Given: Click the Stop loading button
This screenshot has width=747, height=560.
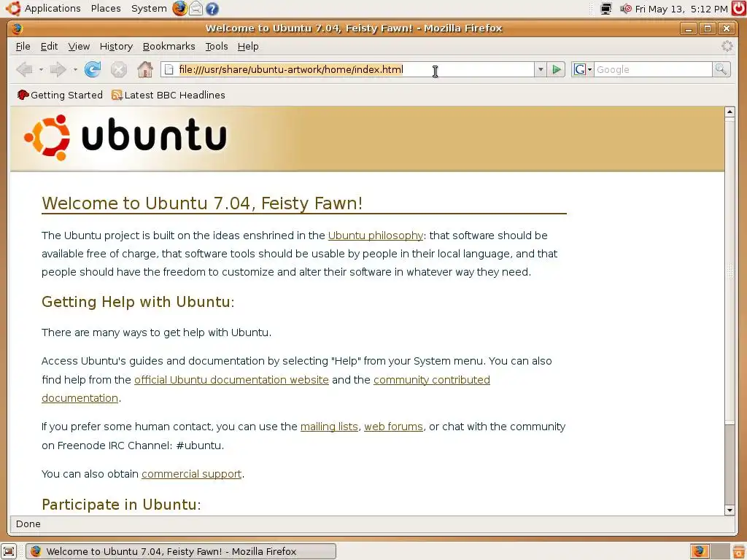Looking at the screenshot, I should [x=119, y=69].
